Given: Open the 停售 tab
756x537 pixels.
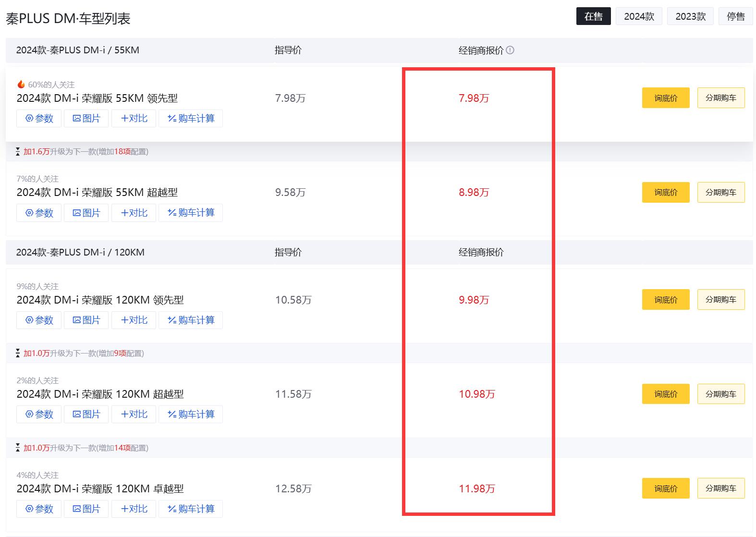Looking at the screenshot, I should tap(735, 16).
